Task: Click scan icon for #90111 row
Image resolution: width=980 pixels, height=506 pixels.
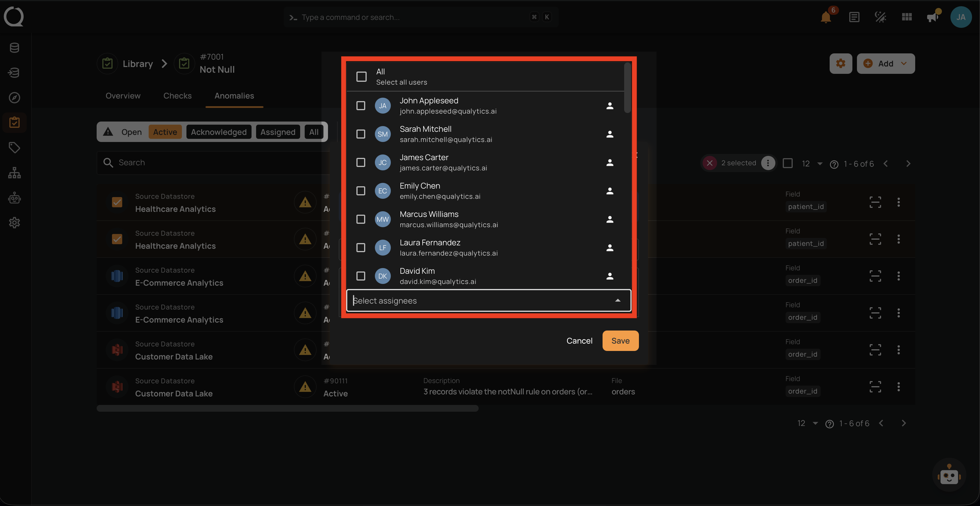Action: click(875, 387)
